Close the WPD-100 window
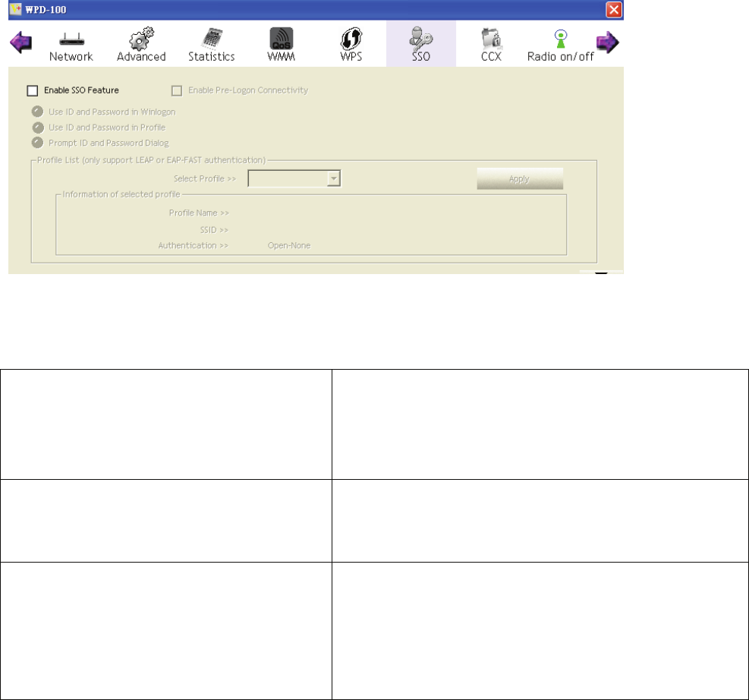Screen dimensions: 749x700 614,10
